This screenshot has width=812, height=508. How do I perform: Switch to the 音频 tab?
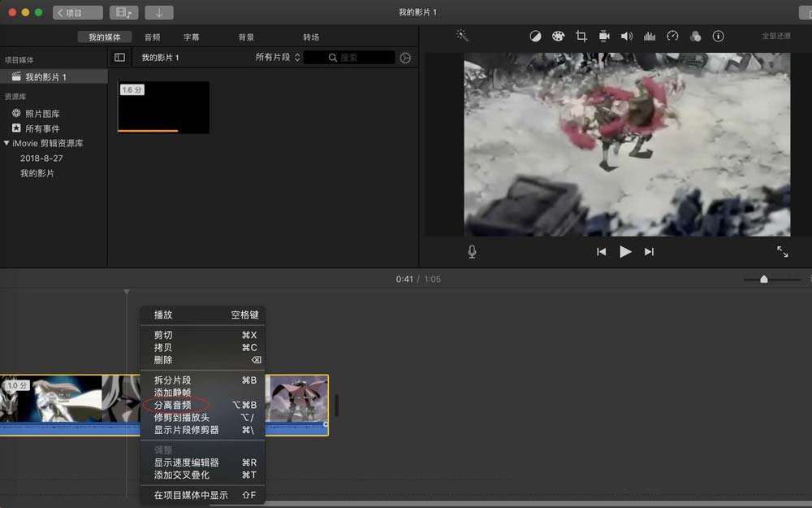[x=151, y=36]
